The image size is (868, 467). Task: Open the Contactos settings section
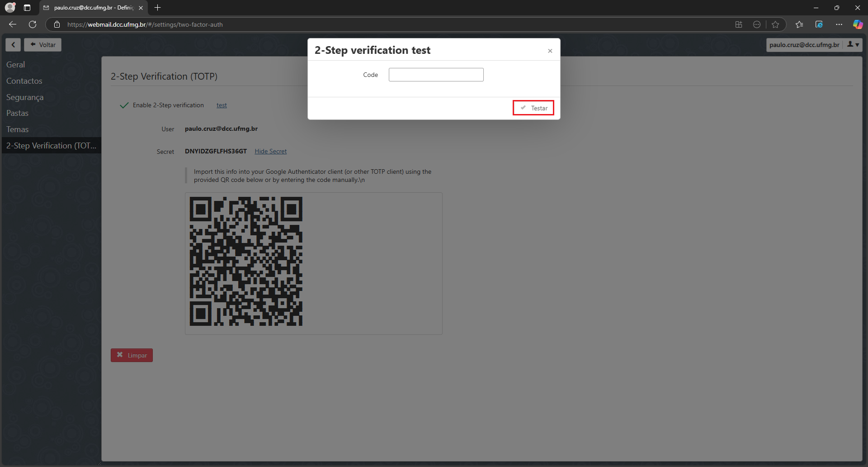tap(24, 81)
